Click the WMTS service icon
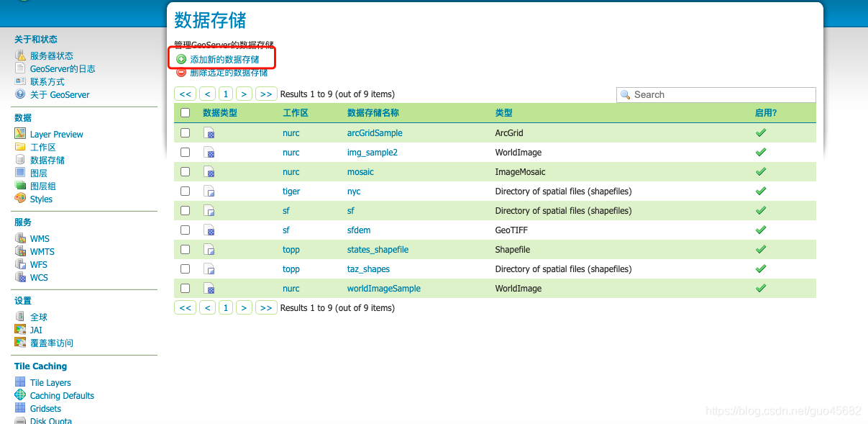 tap(20, 251)
